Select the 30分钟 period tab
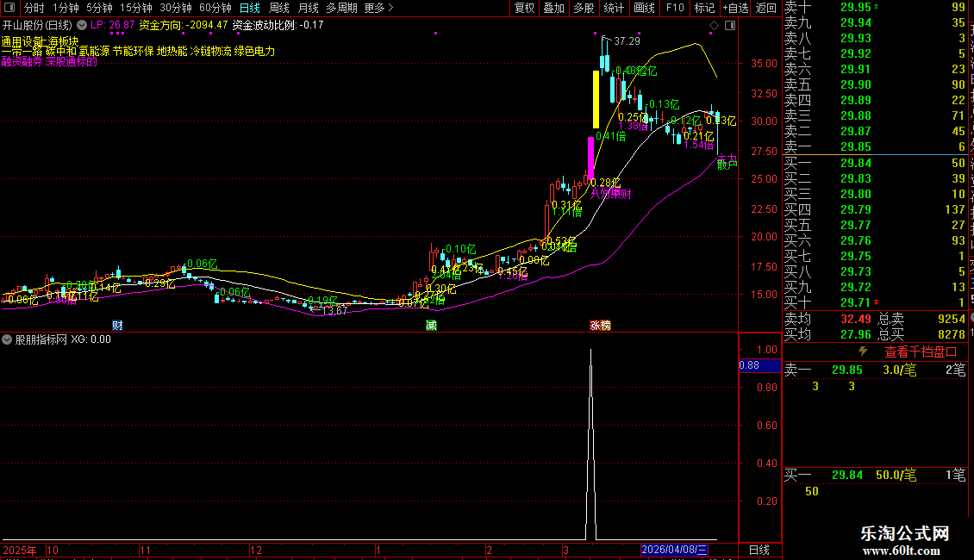 (x=176, y=8)
